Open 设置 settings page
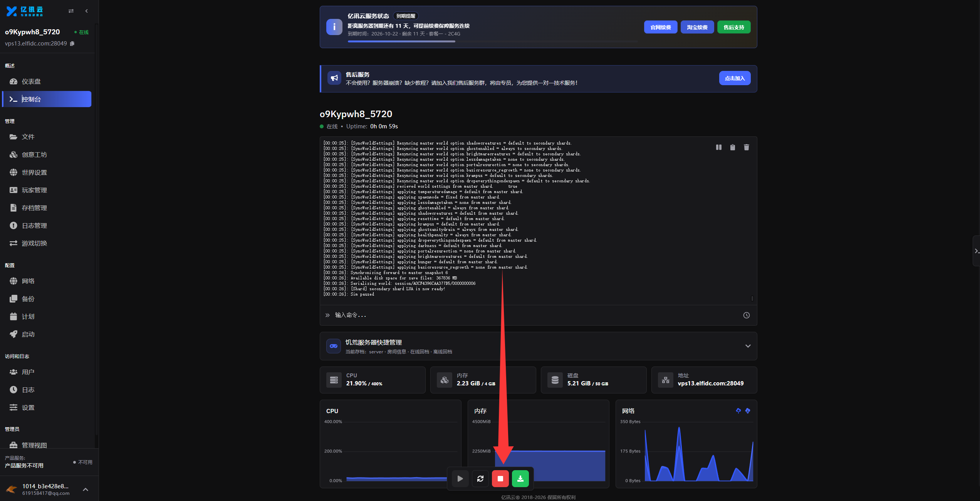This screenshot has width=980, height=501. pyautogui.click(x=47, y=407)
